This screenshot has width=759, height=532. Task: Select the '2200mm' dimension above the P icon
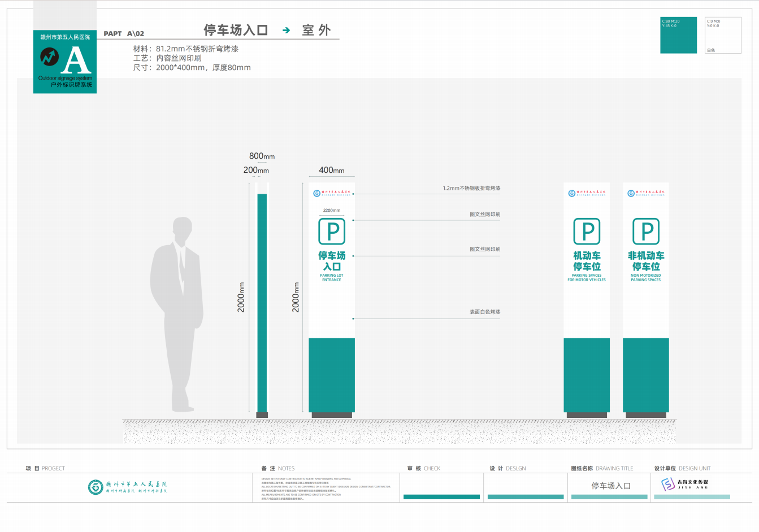(x=332, y=211)
